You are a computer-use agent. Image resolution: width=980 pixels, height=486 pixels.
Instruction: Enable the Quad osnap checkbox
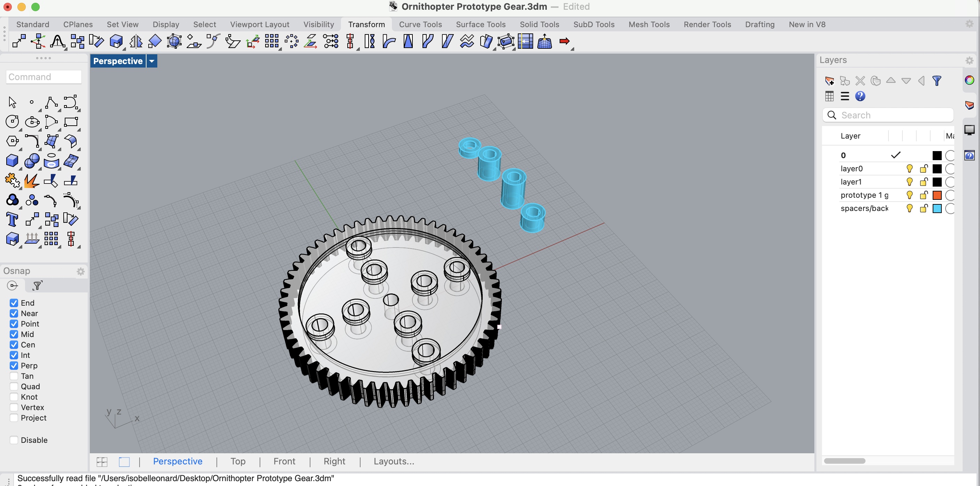point(14,386)
